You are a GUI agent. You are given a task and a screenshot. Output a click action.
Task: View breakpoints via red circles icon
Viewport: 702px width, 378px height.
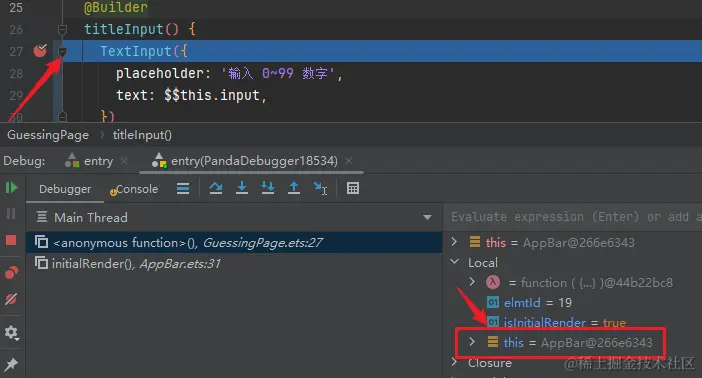coord(12,273)
